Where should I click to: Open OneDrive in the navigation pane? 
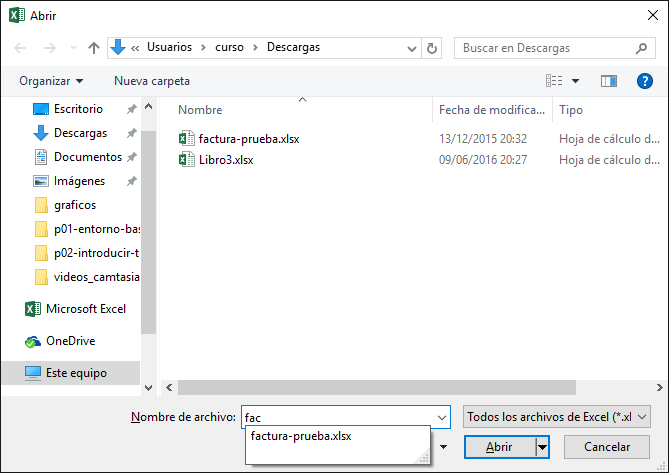coord(70,341)
